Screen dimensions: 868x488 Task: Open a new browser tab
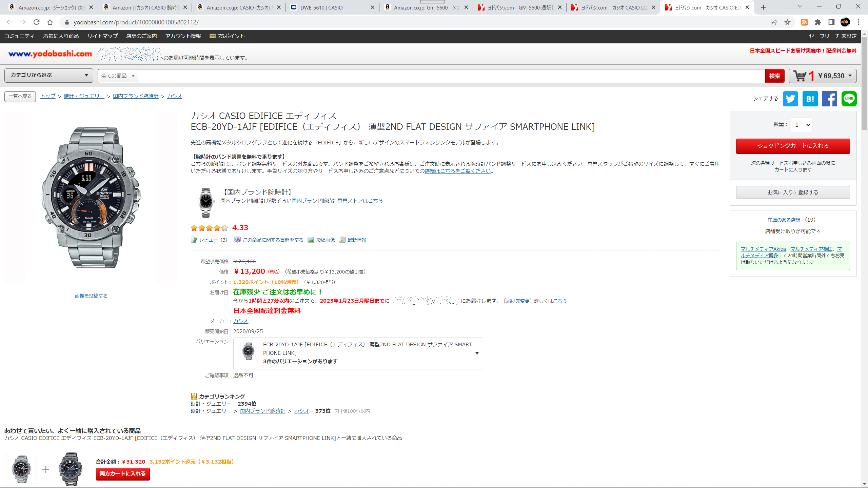(763, 7)
